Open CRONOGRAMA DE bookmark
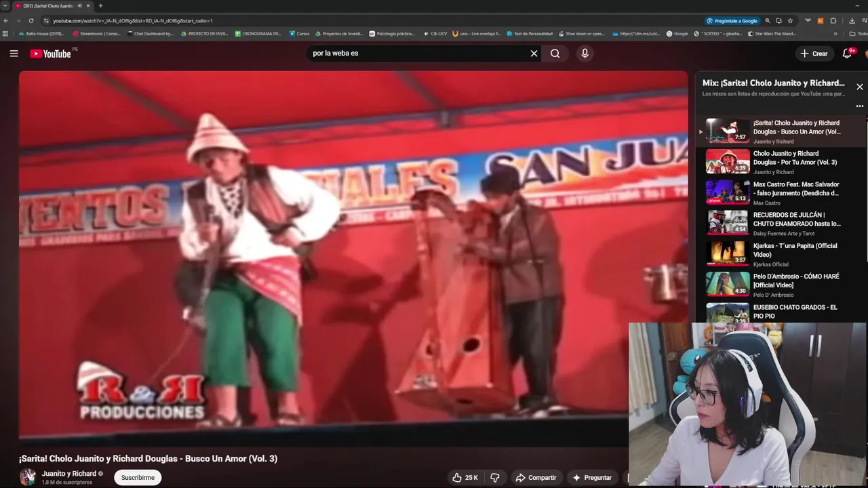This screenshot has height=488, width=868. coord(258,33)
